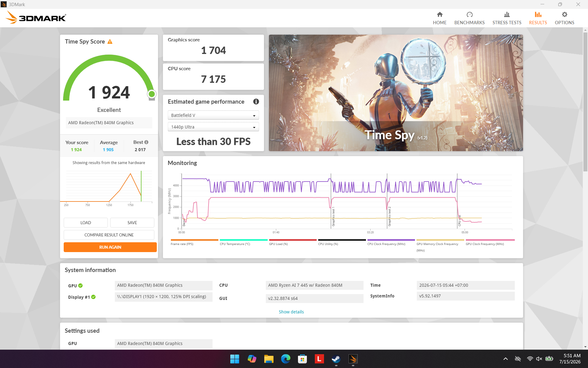Click the CPU score value 7 175
Screen dimensions: 588x368
(213, 79)
